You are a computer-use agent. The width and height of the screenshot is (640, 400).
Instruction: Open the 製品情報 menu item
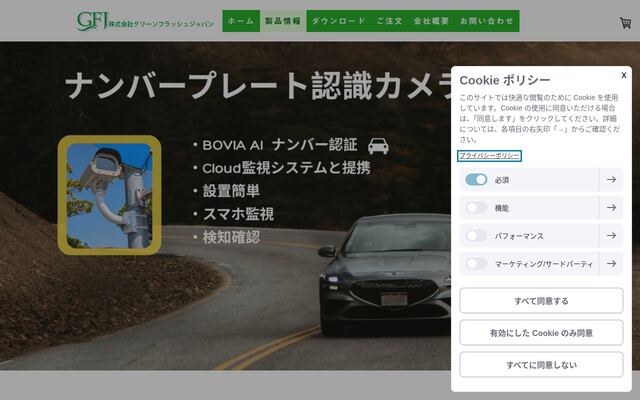283,21
